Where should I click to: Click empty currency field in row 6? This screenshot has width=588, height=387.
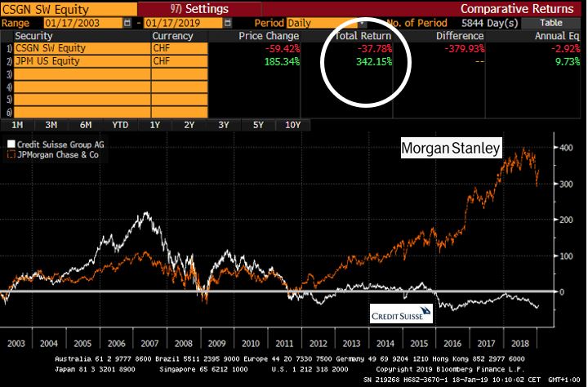pyautogui.click(x=180, y=112)
